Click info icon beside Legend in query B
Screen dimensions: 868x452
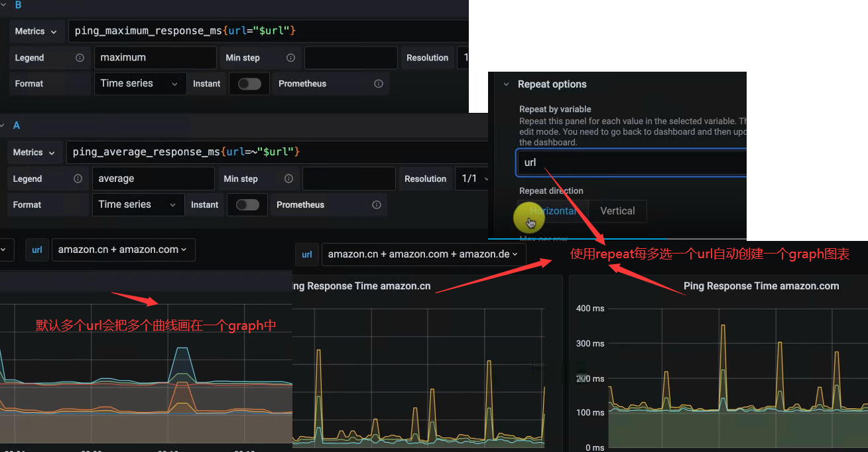pos(80,58)
